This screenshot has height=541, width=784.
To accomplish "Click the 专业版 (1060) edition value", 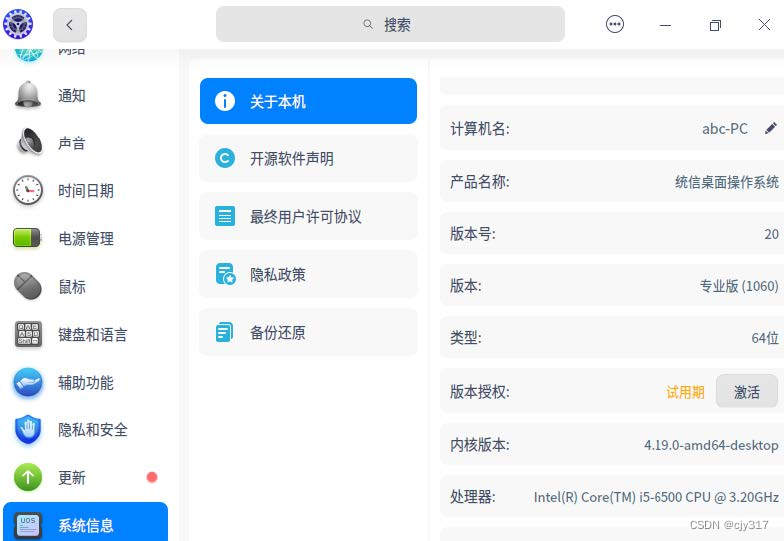I will click(x=739, y=286).
